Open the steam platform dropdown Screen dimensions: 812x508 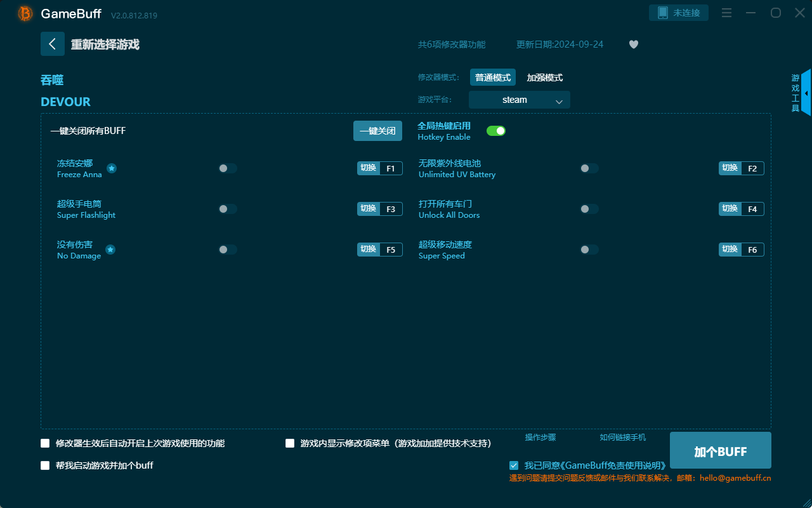(519, 100)
